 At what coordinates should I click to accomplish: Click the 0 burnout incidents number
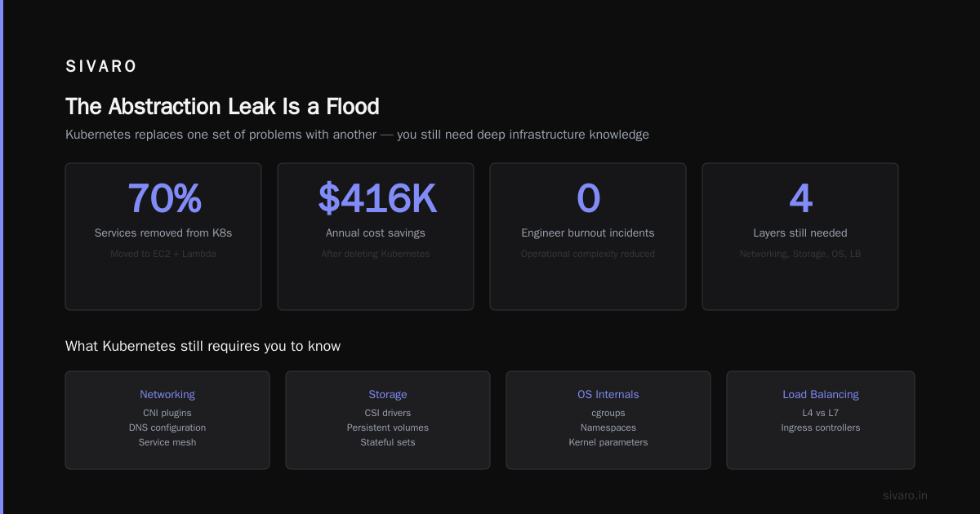pyautogui.click(x=588, y=198)
